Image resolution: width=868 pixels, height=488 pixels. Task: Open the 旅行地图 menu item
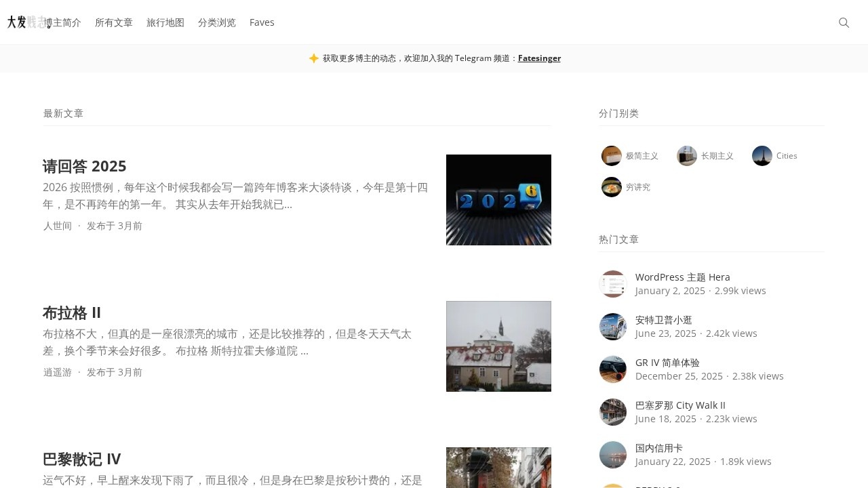click(165, 22)
